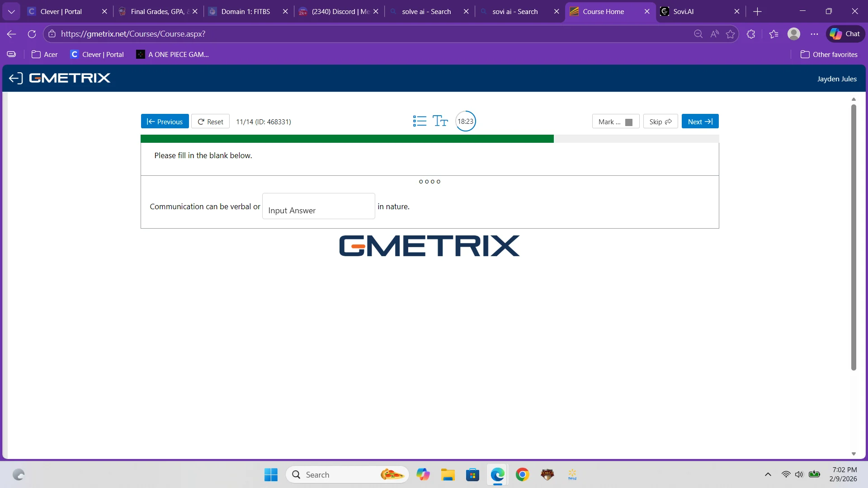This screenshot has width=868, height=488.
Task: Open the browser extensions icon
Action: coord(751,34)
